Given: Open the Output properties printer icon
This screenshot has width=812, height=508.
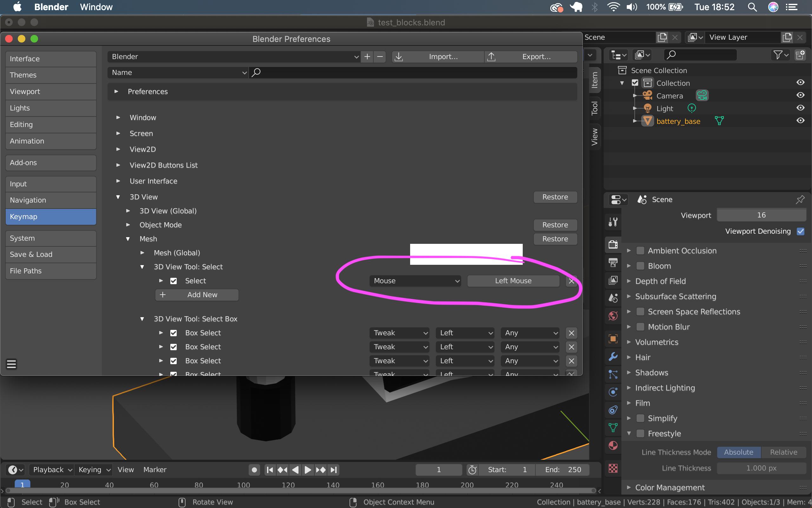Looking at the screenshot, I should pyautogui.click(x=613, y=262).
